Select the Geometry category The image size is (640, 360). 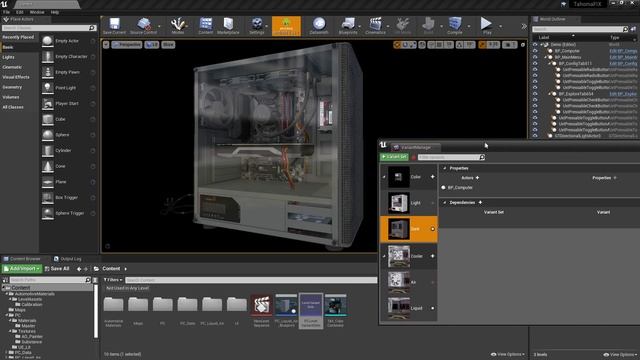click(x=12, y=87)
